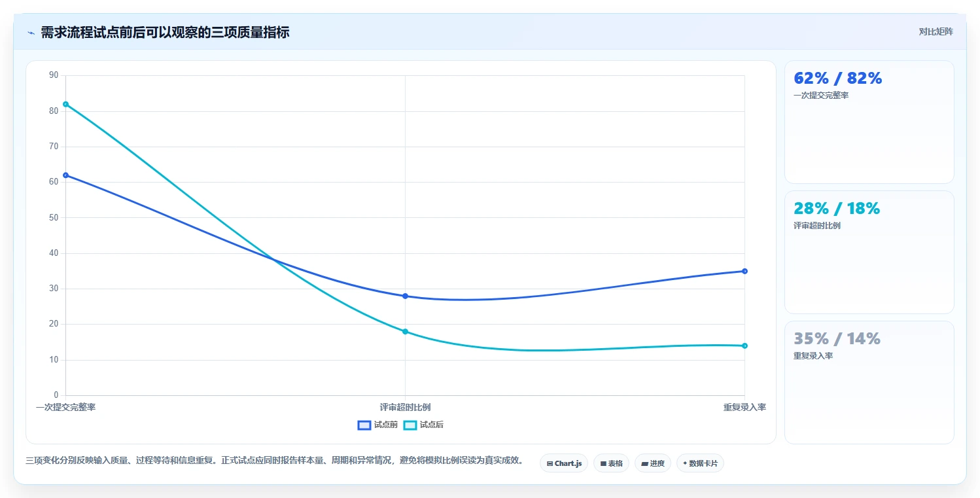Click the 数据卡片 tag chip
The height and width of the screenshot is (498, 980).
click(700, 463)
